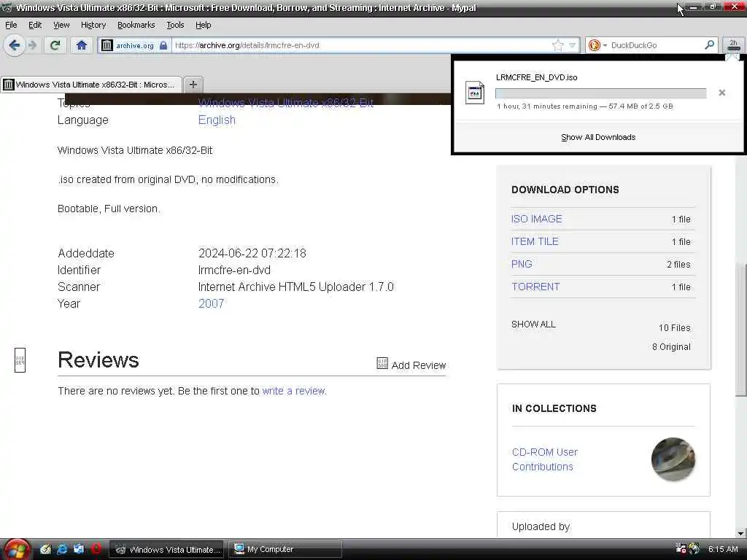Toggle the downloads toolbar button
747x560 pixels.
[x=734, y=44]
